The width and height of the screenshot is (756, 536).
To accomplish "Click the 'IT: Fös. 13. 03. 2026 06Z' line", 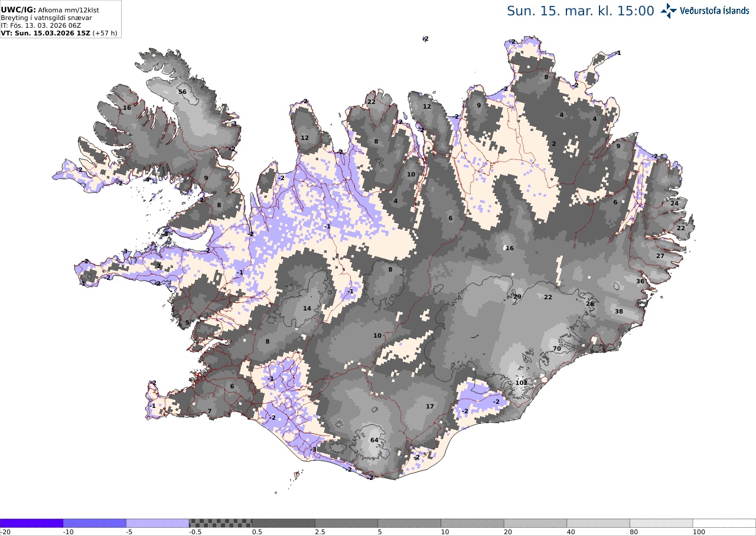I will point(41,25).
